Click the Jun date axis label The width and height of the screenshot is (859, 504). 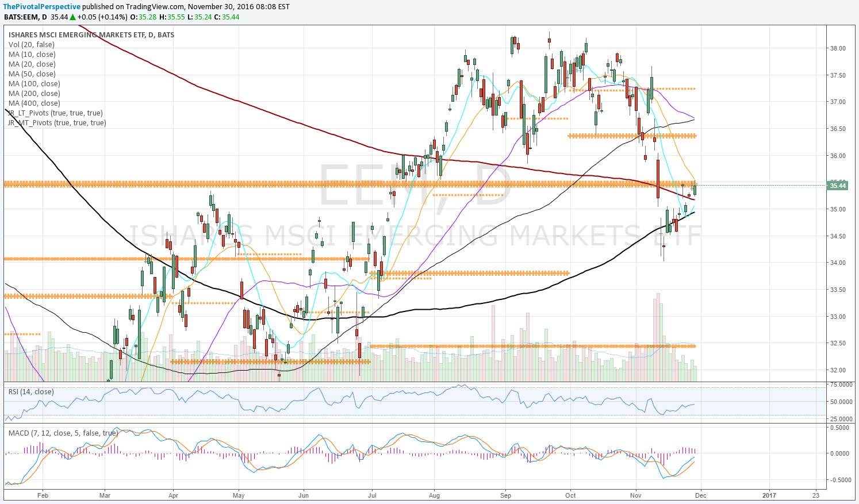coord(304,495)
